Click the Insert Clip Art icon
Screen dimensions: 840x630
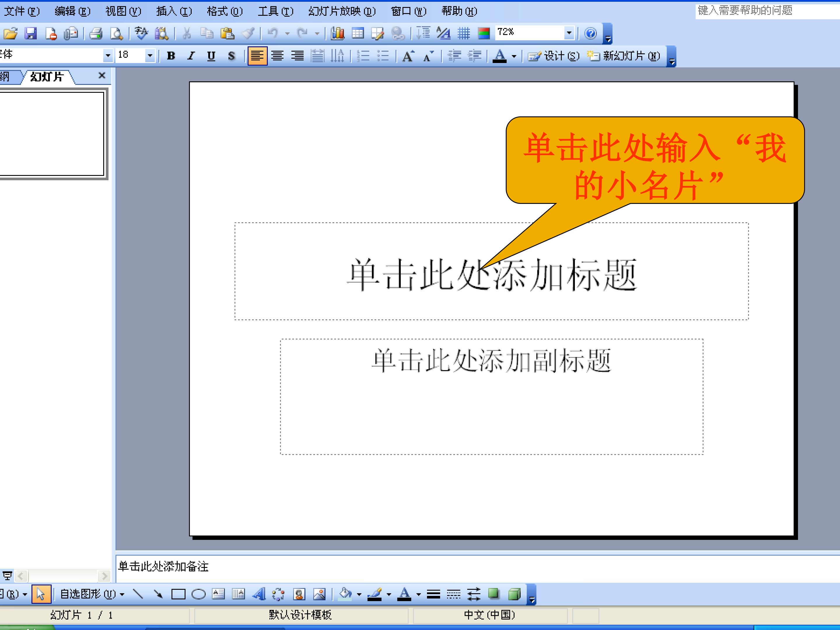click(299, 594)
